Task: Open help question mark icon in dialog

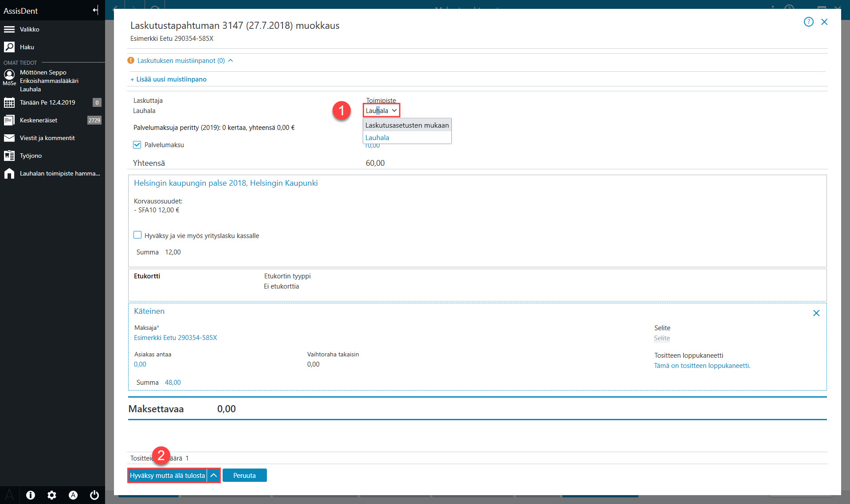Action: click(809, 22)
